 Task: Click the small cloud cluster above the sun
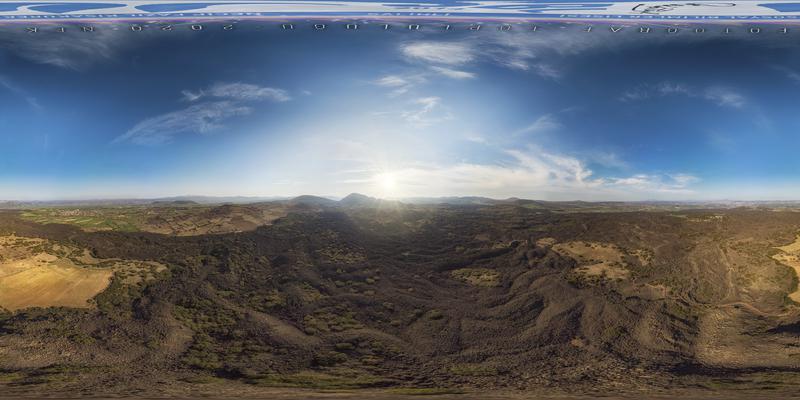[425, 108]
